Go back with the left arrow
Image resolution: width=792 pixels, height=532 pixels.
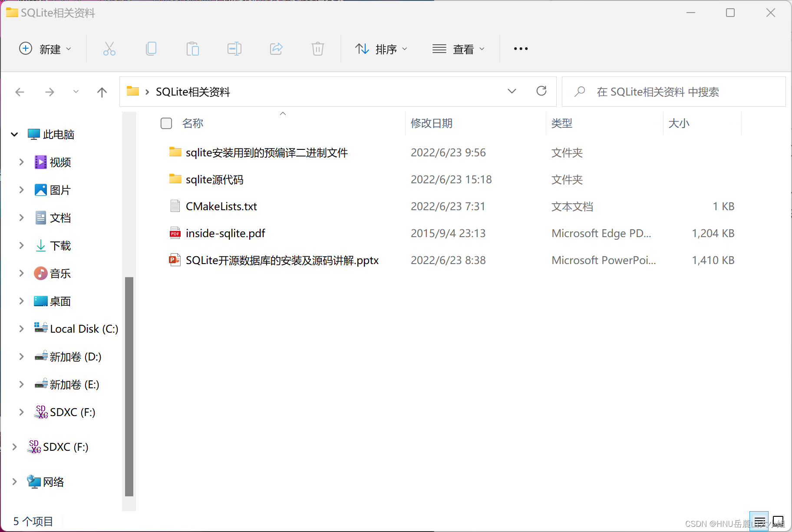pos(20,92)
